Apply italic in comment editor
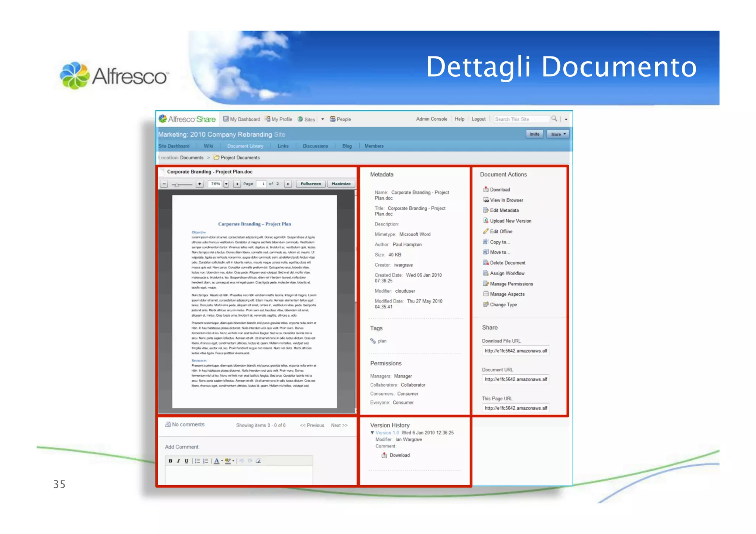Image resolution: width=756 pixels, height=534 pixels. 178,461
